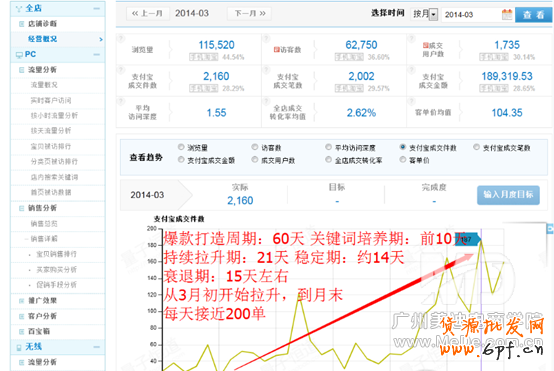The height and width of the screenshot is (371, 554).
Task: Go to previous month with 上一月 button
Action: [147, 14]
